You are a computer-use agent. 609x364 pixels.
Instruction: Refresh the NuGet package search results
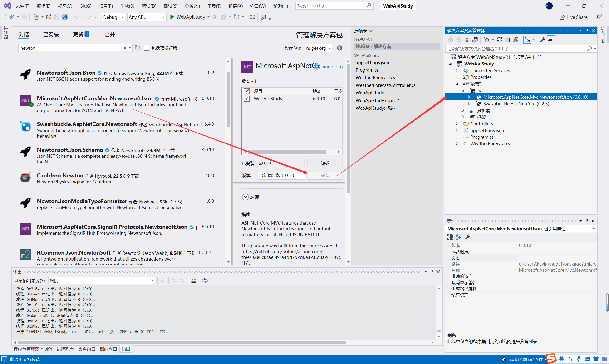click(138, 48)
